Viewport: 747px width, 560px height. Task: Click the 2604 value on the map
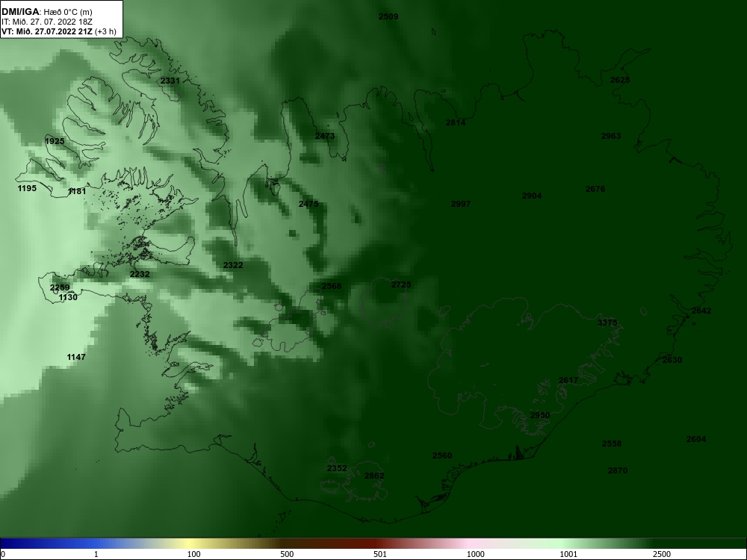696,440
